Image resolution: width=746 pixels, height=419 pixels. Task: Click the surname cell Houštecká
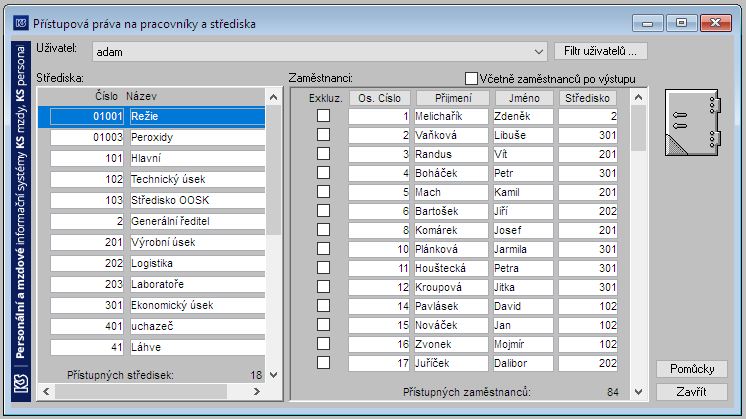click(451, 268)
